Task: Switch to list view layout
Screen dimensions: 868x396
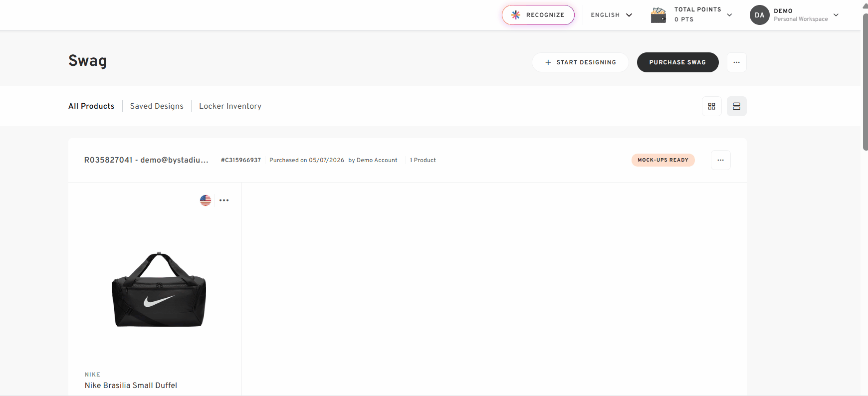Action: click(736, 106)
